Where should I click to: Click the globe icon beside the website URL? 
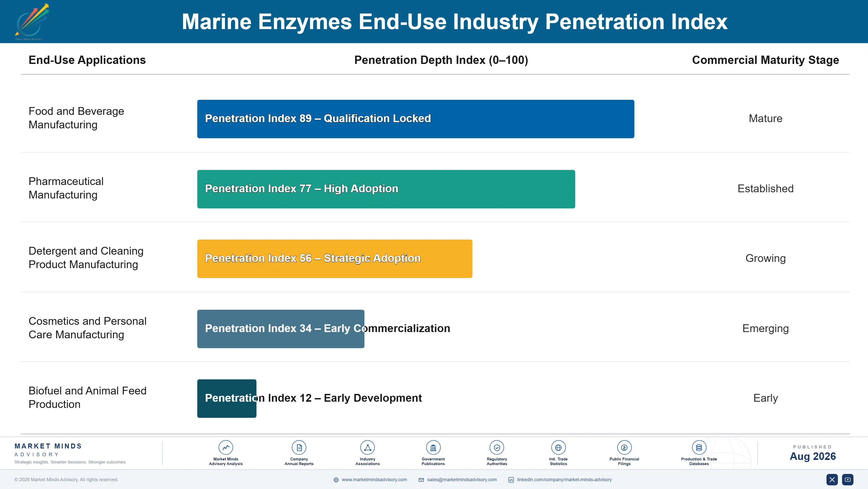[336, 480]
